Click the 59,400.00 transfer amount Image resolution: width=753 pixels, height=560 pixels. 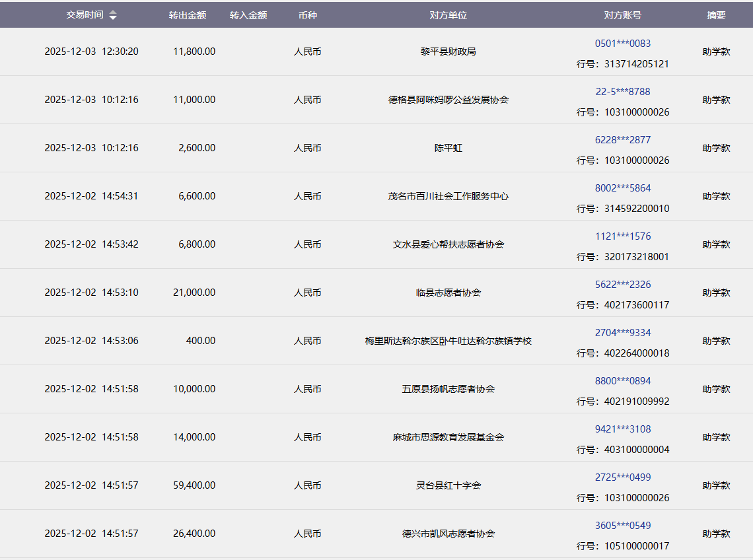[194, 485]
